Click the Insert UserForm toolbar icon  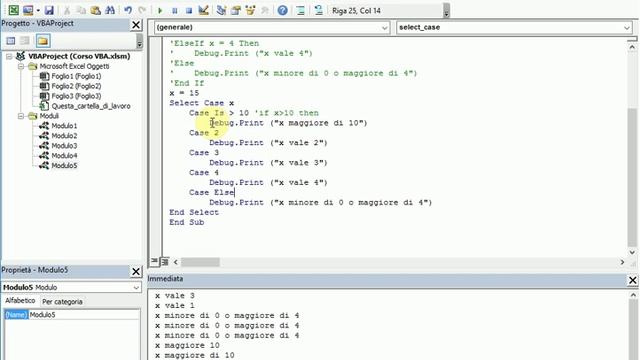click(x=28, y=10)
